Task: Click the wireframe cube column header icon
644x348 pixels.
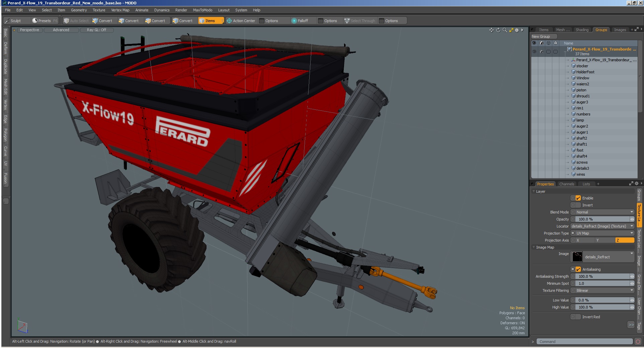Action: tap(548, 43)
